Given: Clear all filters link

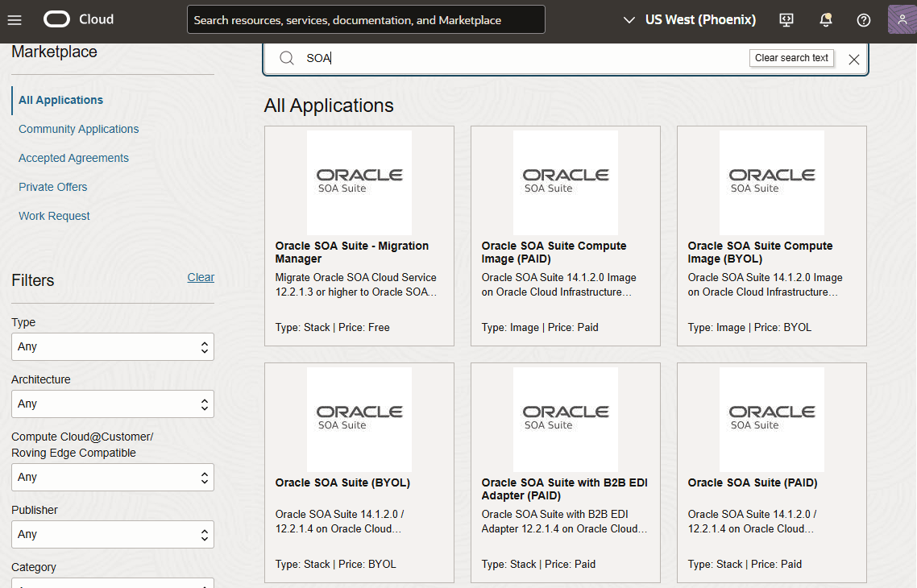Looking at the screenshot, I should [201, 278].
